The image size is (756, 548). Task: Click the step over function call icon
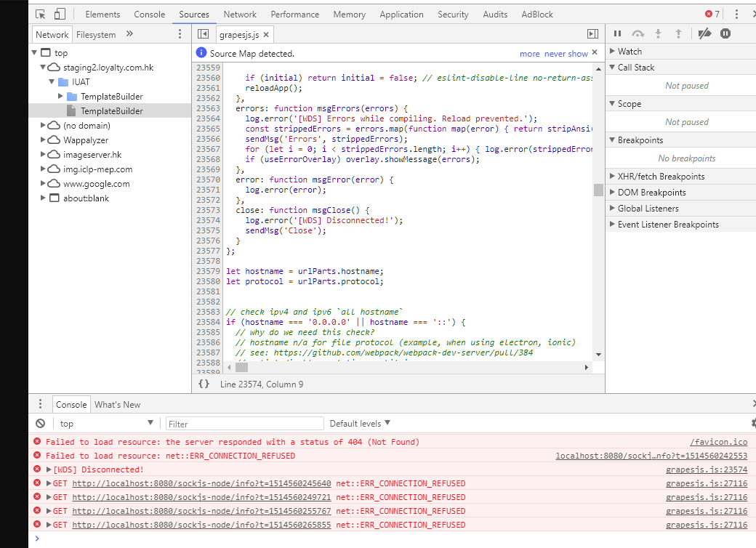click(x=638, y=33)
